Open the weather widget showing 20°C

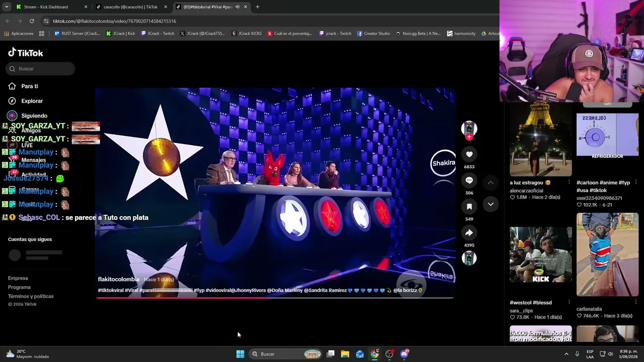point(27,354)
